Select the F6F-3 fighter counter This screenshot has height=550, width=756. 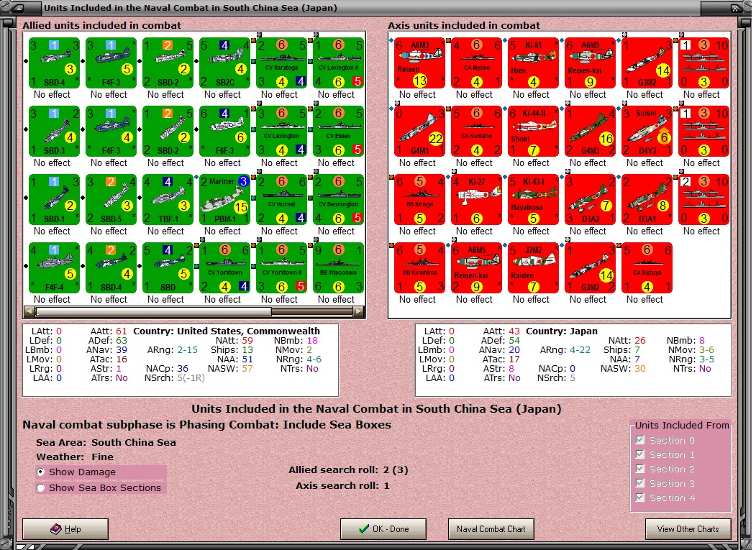tap(224, 132)
